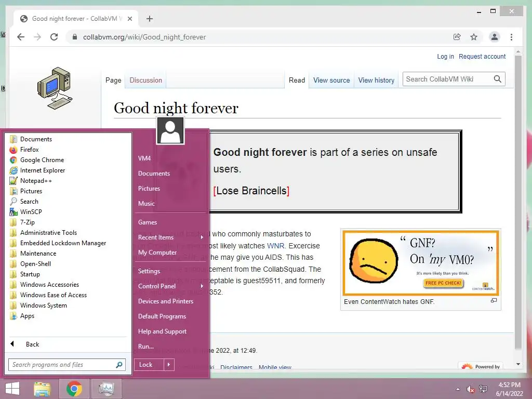The height and width of the screenshot is (399, 532).
Task: Switch to the Discussion tab
Action: tap(145, 80)
